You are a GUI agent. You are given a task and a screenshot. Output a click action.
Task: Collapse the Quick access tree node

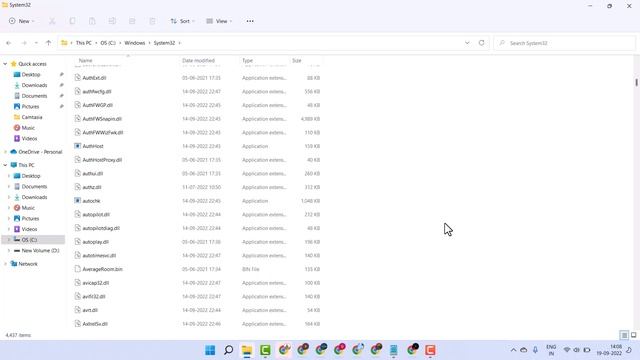point(5,64)
